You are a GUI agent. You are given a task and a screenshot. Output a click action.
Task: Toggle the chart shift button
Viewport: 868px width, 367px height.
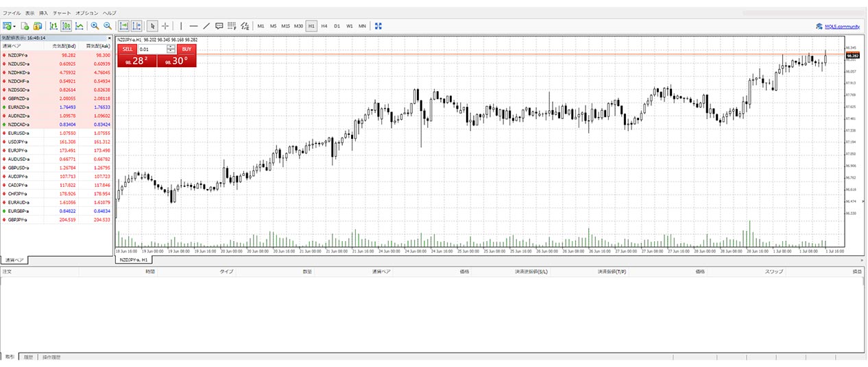136,26
